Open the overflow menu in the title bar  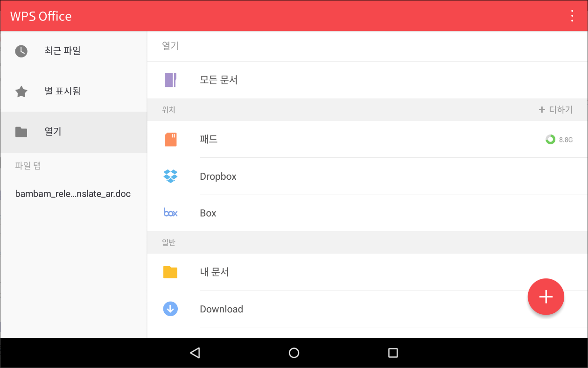[x=572, y=15]
